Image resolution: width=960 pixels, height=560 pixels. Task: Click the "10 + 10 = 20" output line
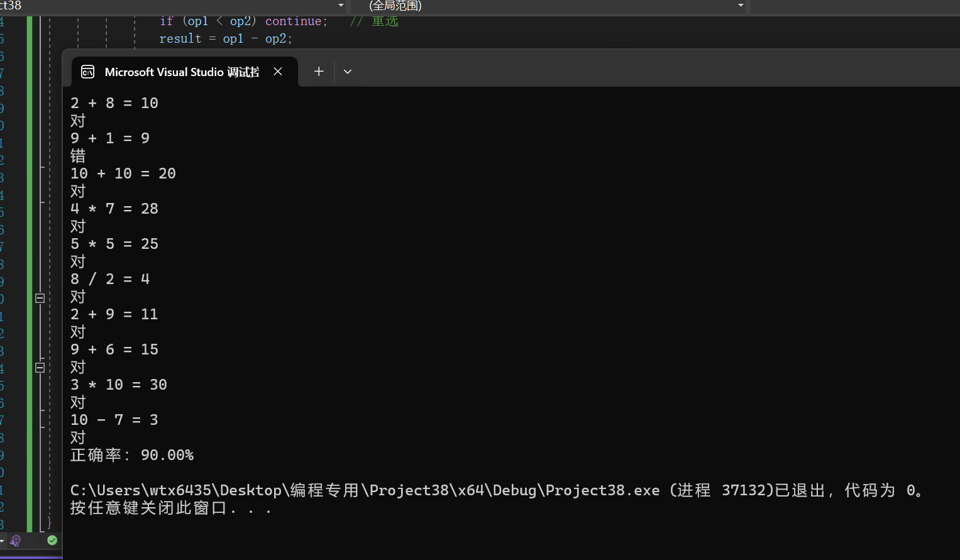(x=123, y=173)
